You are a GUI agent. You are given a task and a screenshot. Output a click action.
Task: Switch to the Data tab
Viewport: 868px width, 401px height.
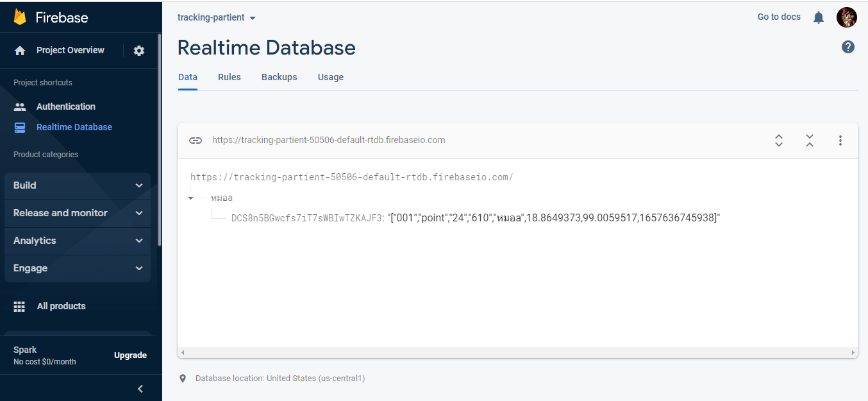point(188,77)
